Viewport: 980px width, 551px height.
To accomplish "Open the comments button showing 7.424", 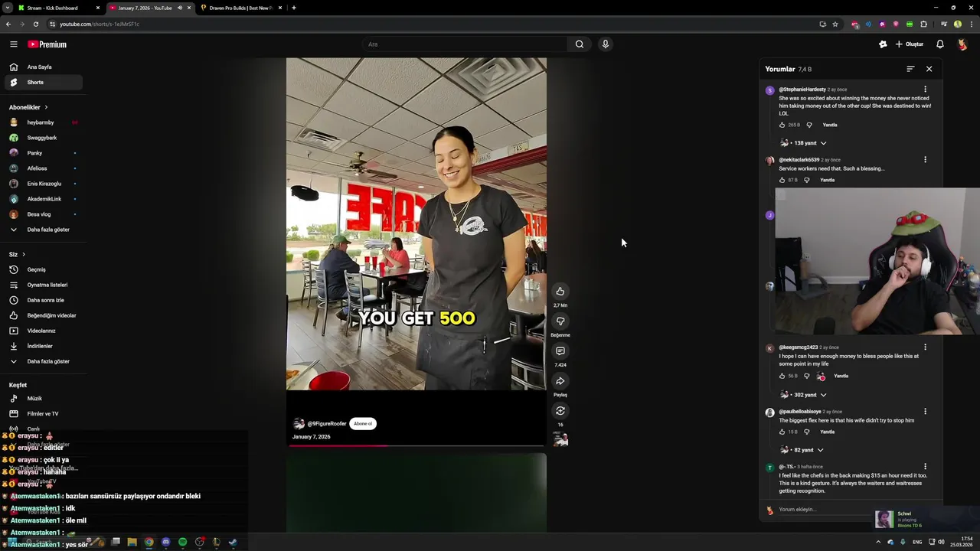I will [x=560, y=350].
